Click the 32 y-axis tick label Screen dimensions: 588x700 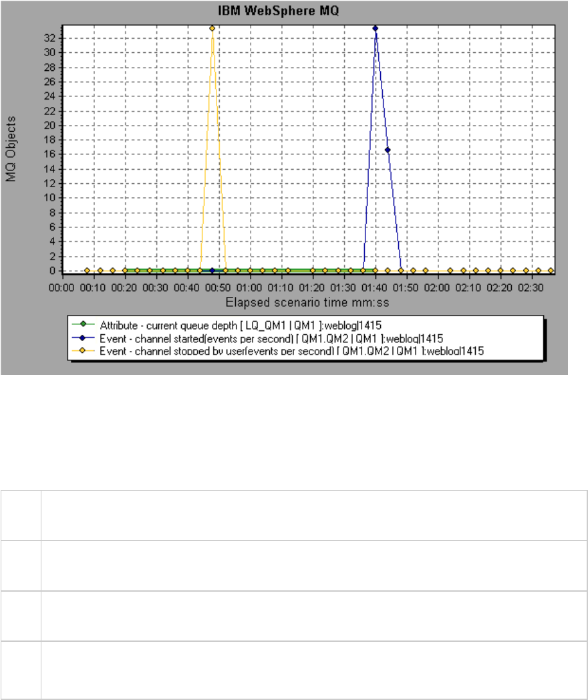[x=49, y=38]
